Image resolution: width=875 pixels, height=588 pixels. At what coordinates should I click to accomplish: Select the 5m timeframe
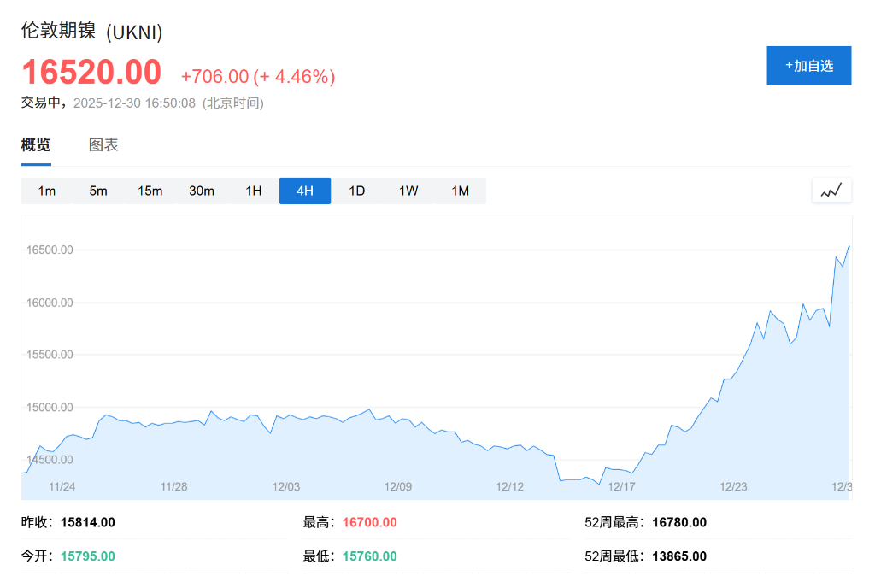tap(98, 191)
